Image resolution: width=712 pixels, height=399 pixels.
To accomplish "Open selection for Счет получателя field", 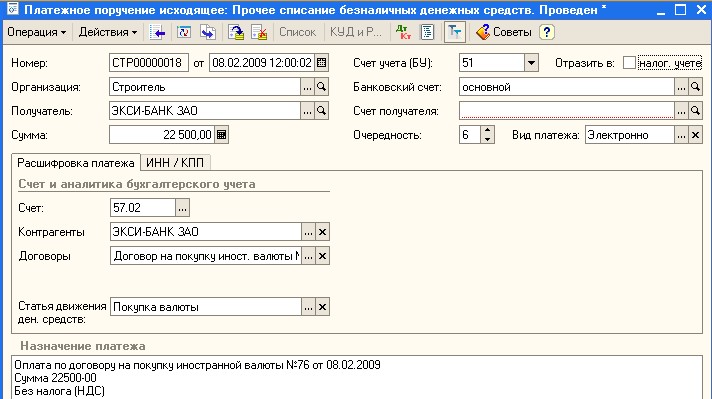I will pyautogui.click(x=681, y=111).
